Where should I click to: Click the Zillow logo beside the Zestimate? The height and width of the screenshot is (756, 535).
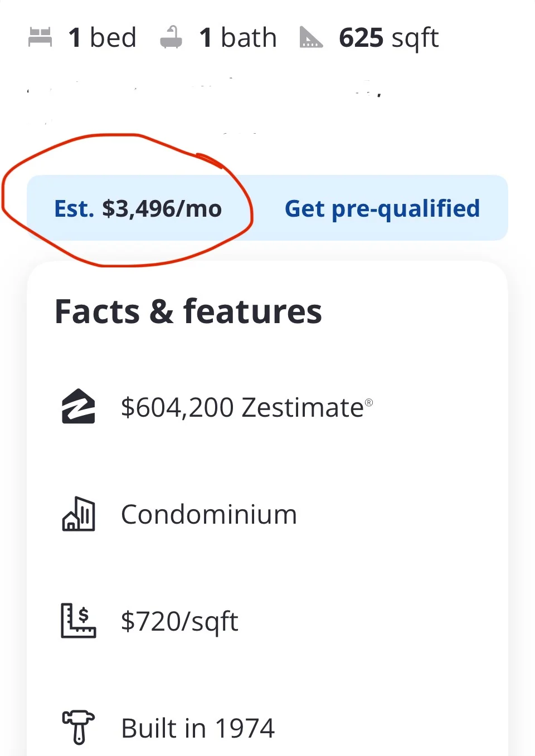(78, 406)
